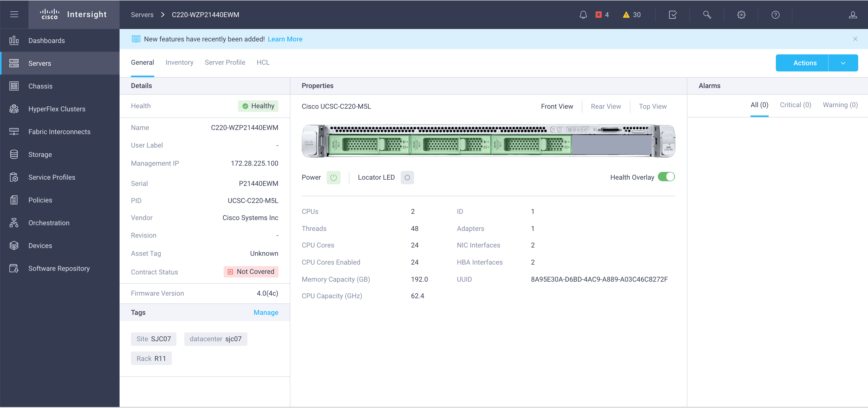Switch to the Inventory tab
Screen dimensions: 868x408
(x=179, y=62)
